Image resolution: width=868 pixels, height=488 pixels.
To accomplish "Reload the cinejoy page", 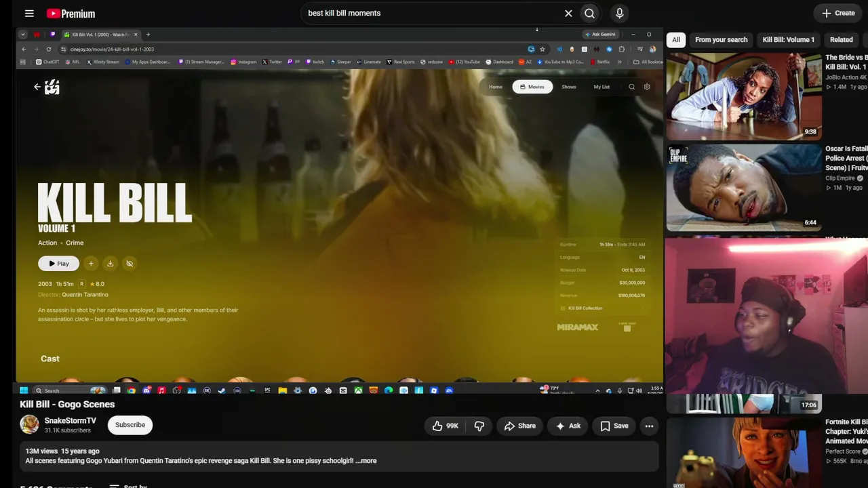I will pos(49,49).
